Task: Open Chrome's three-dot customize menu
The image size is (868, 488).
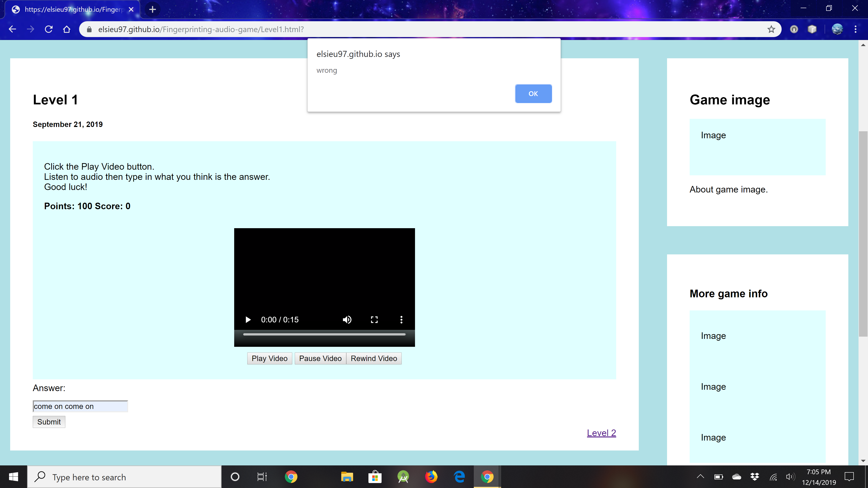Action: tap(856, 29)
